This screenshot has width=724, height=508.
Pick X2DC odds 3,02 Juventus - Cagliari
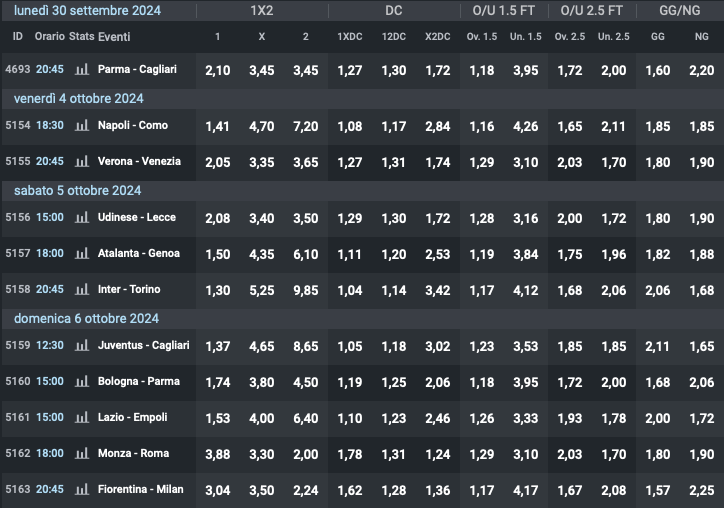click(438, 346)
